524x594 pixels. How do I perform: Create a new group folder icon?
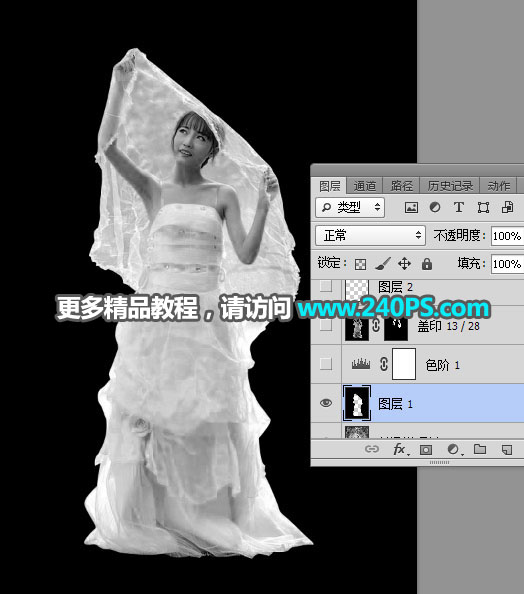[480, 449]
